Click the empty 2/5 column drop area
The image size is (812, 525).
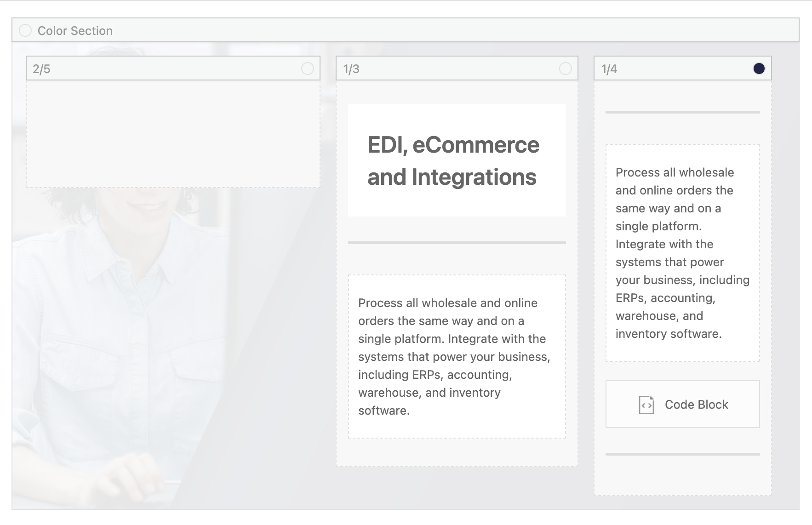coord(173,134)
